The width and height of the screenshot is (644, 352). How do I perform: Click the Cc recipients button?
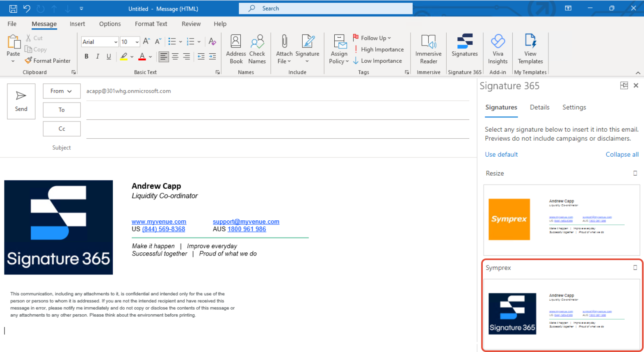pyautogui.click(x=62, y=129)
